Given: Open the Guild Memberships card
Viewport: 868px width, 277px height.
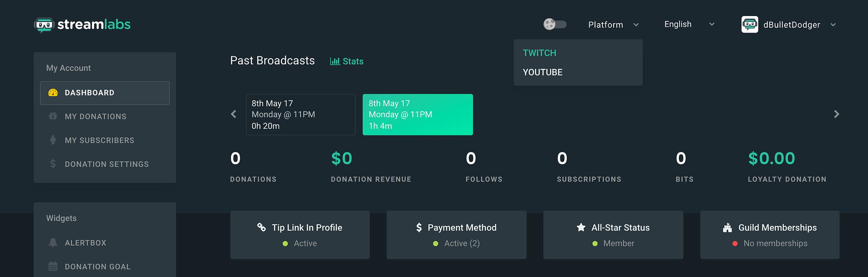Looking at the screenshot, I should [769, 235].
